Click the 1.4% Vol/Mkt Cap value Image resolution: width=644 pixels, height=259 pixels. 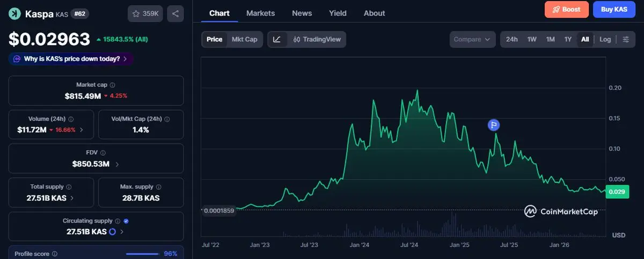click(141, 130)
